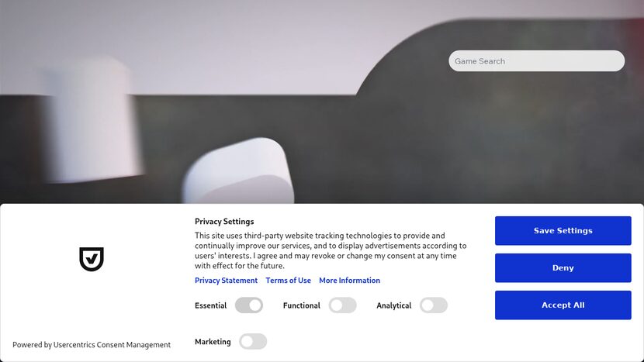644x362 pixels.
Task: Turn on the Analytical cookies toggle
Action: click(x=434, y=305)
